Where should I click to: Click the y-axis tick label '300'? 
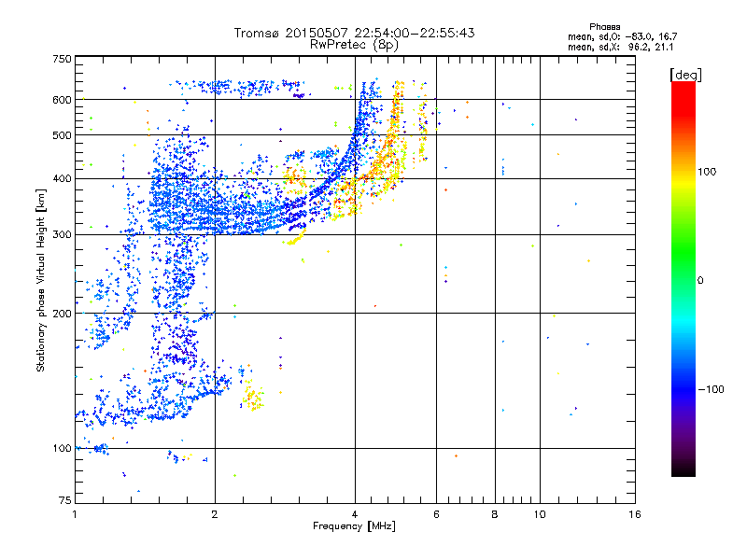pyautogui.click(x=62, y=235)
